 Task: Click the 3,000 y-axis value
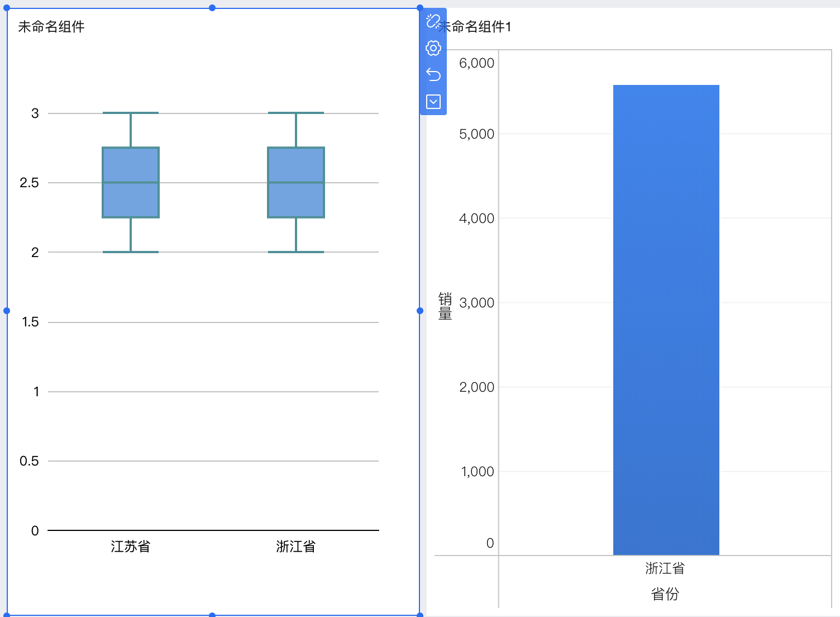[476, 303]
